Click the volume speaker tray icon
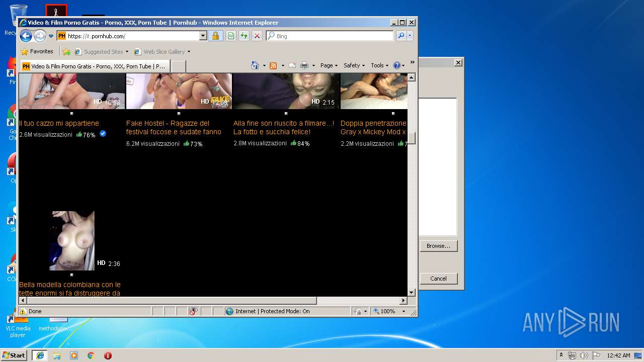 (584, 355)
